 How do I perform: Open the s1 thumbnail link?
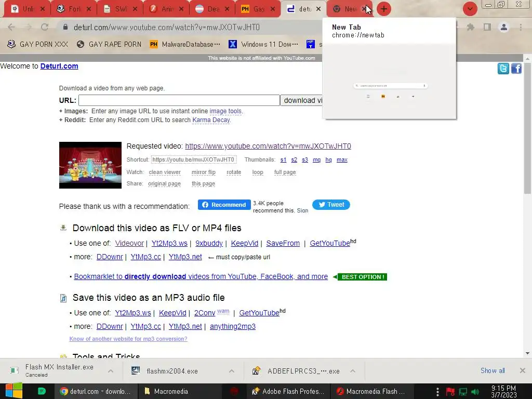pyautogui.click(x=283, y=160)
